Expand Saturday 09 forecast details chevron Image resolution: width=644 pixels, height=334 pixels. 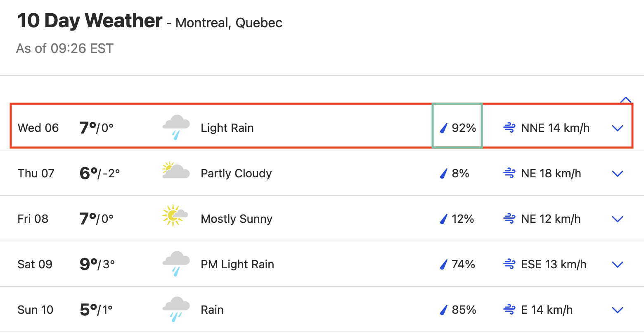(618, 265)
